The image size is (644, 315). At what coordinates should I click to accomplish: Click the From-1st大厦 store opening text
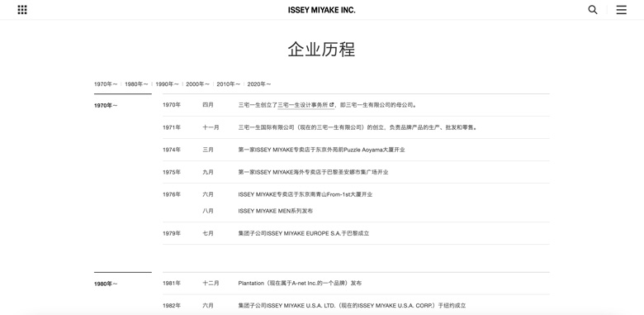305,194
